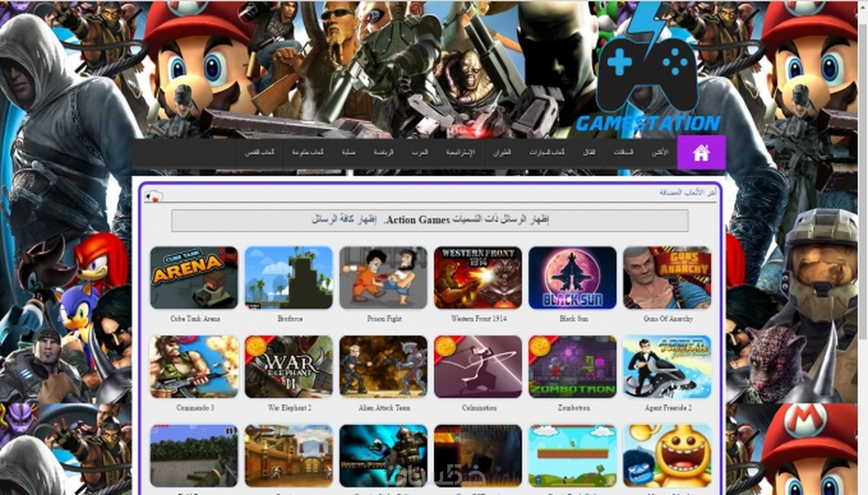Go to the purple home icon
Screen dimensions: 868x495
point(701,152)
